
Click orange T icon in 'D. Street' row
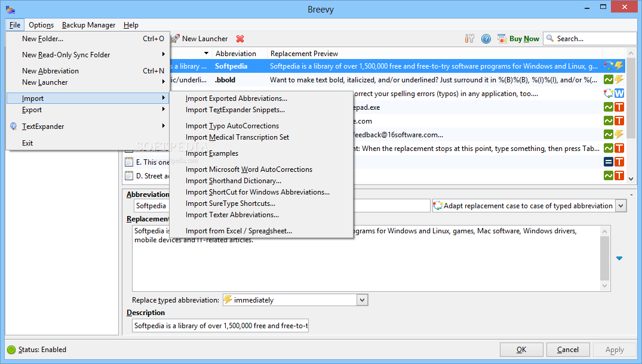click(x=619, y=175)
